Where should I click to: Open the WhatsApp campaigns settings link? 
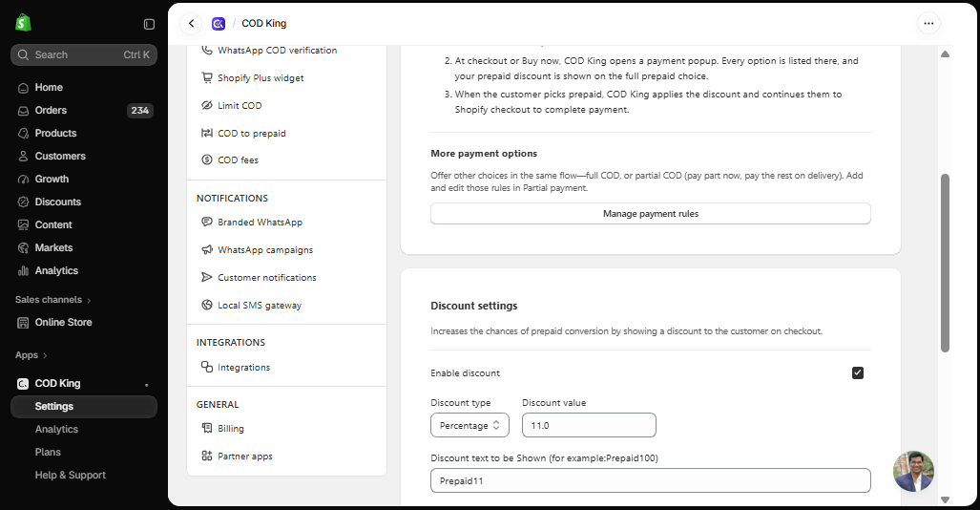(x=265, y=249)
